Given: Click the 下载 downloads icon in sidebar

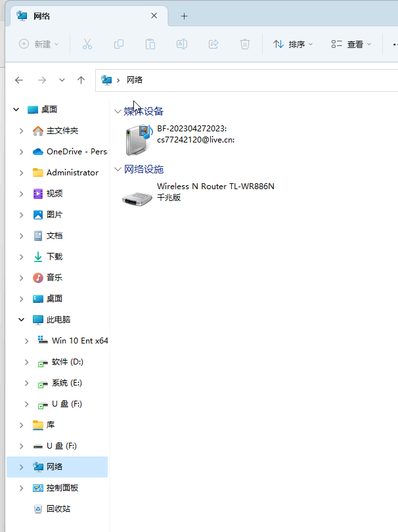Looking at the screenshot, I should tap(38, 257).
